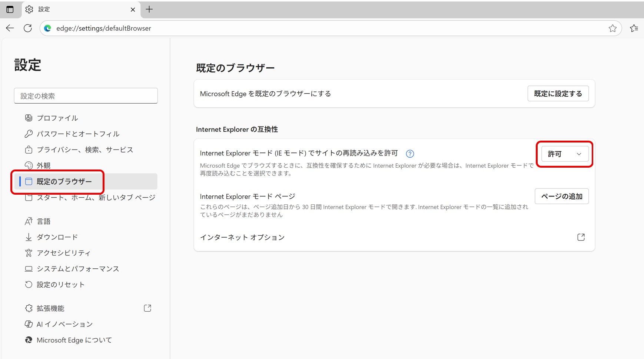
Task: Expand the 許可 IE mode dropdown
Action: coord(565,154)
